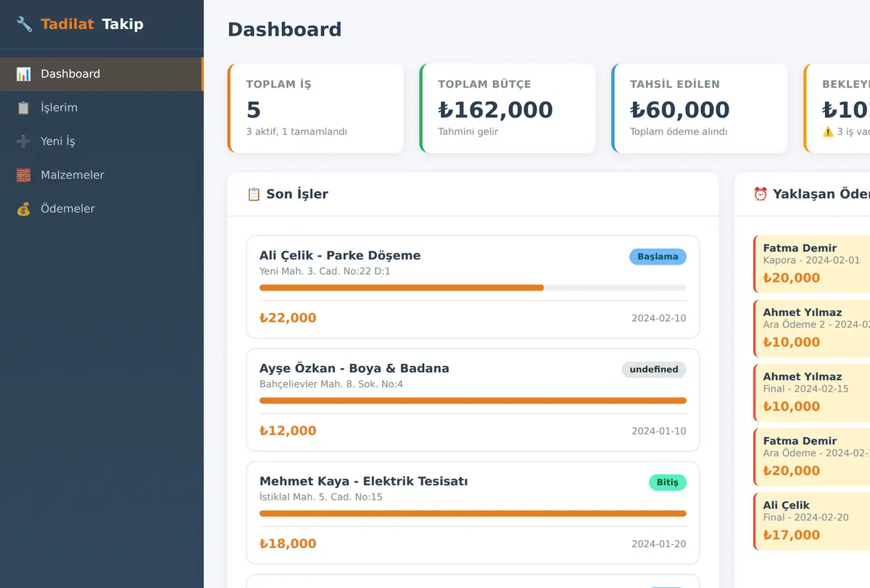Click the warning icon in Bekleyen card
This screenshot has width=870, height=588.
(x=827, y=132)
